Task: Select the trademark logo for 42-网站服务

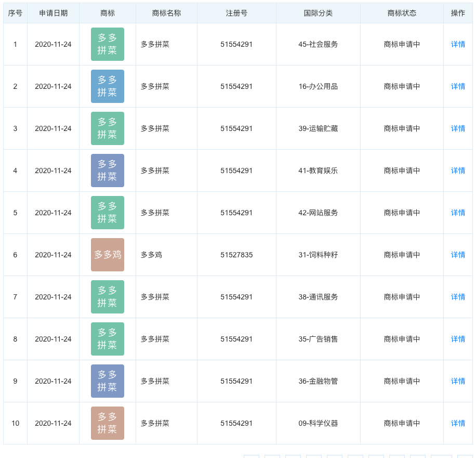Action: click(108, 213)
